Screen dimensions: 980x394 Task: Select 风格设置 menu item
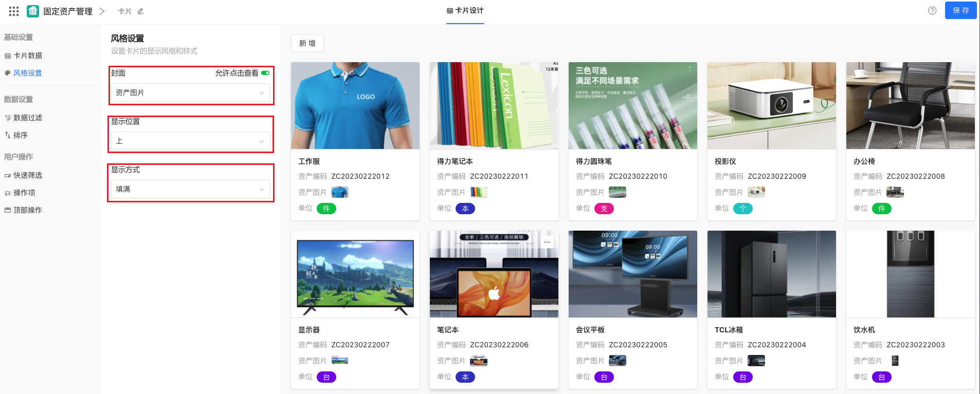click(27, 73)
